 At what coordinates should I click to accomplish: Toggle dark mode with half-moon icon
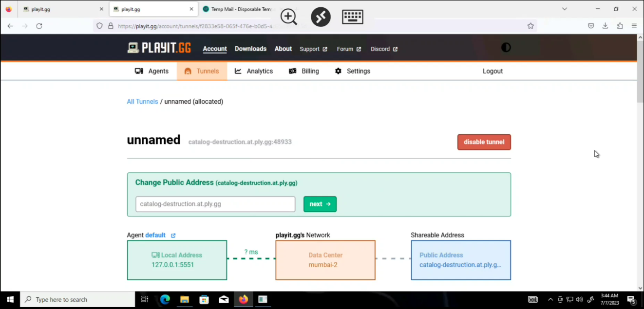506,48
